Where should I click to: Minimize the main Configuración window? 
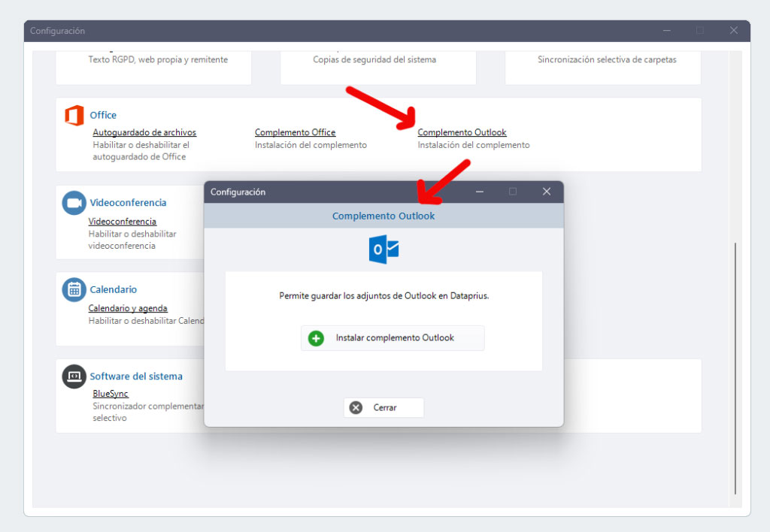click(x=667, y=30)
